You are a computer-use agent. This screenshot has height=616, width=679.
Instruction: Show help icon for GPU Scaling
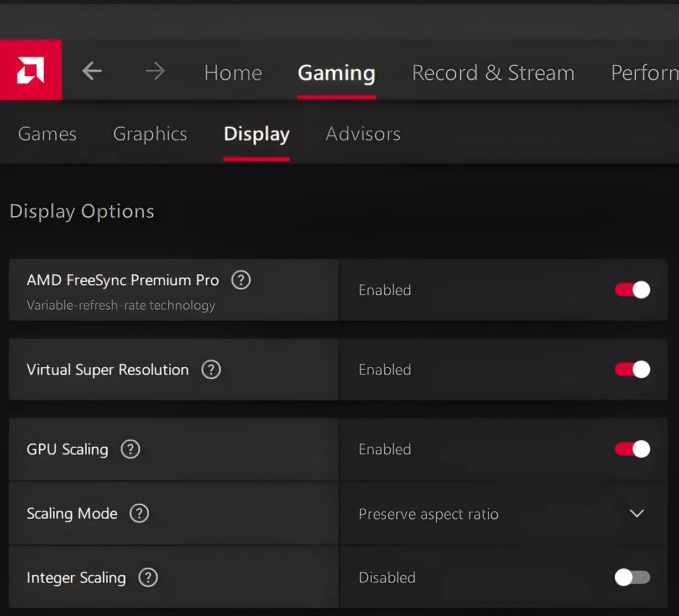click(x=130, y=449)
